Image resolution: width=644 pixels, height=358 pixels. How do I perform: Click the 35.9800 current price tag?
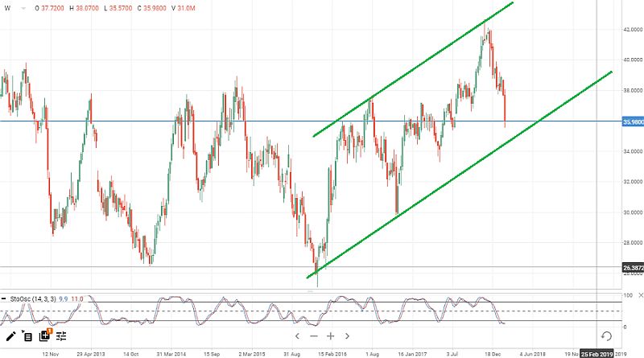click(633, 122)
